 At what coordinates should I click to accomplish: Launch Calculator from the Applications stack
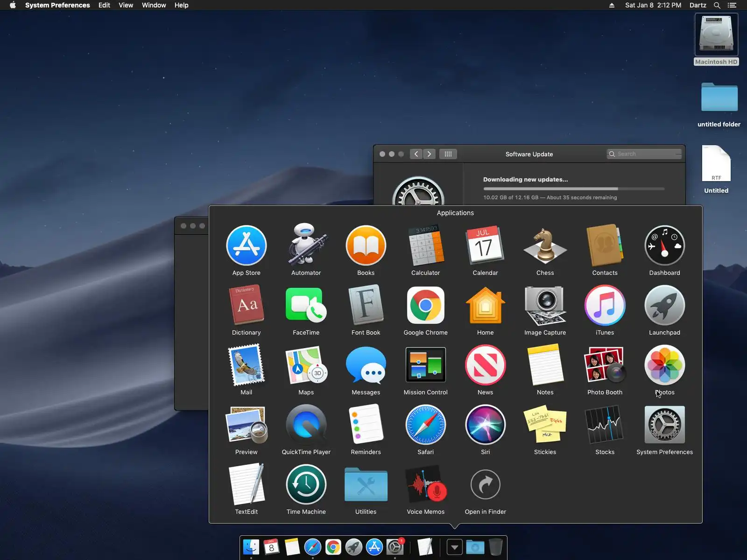(x=426, y=246)
